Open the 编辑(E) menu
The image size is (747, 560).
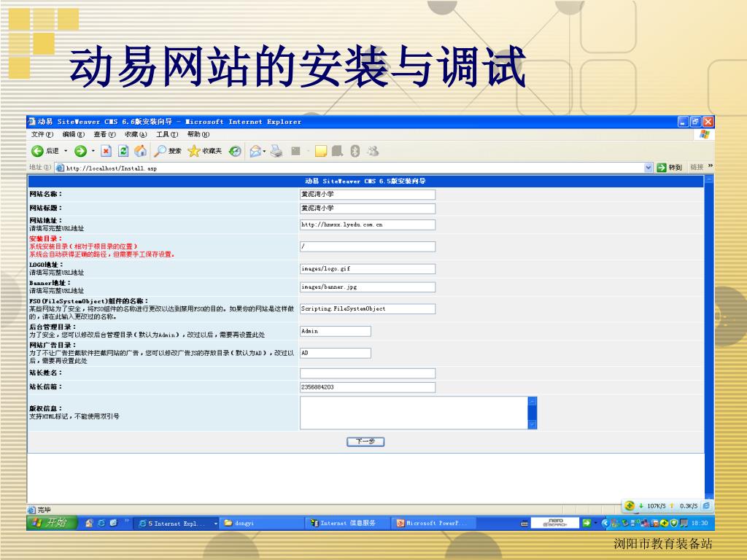tap(74, 135)
